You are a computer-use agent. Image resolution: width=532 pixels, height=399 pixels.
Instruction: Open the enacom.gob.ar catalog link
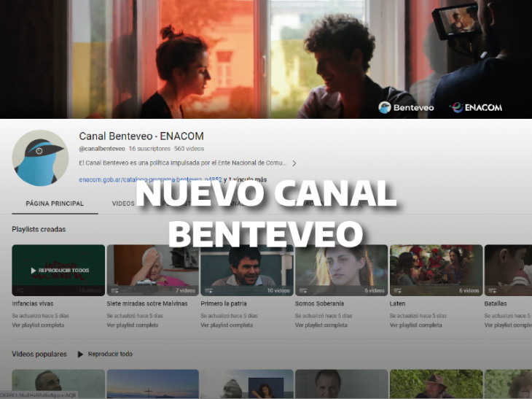[150, 179]
